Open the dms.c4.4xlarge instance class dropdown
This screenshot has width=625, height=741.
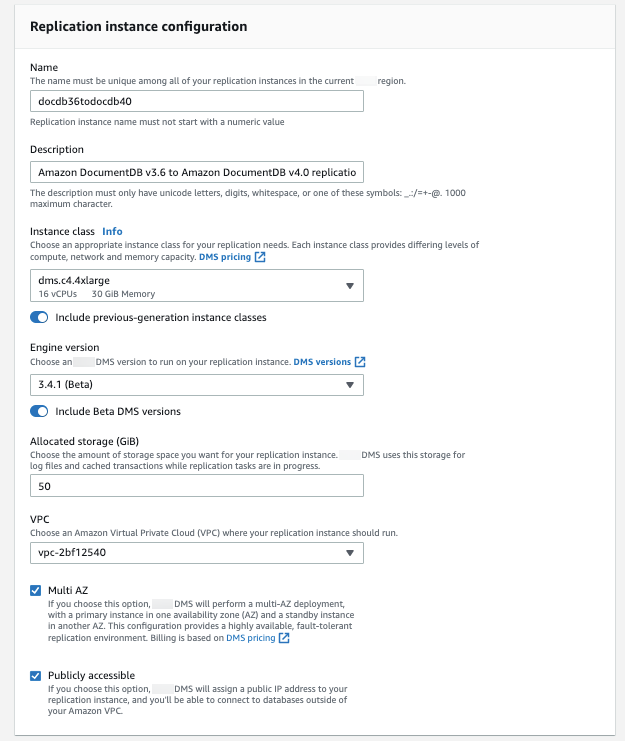pos(197,287)
